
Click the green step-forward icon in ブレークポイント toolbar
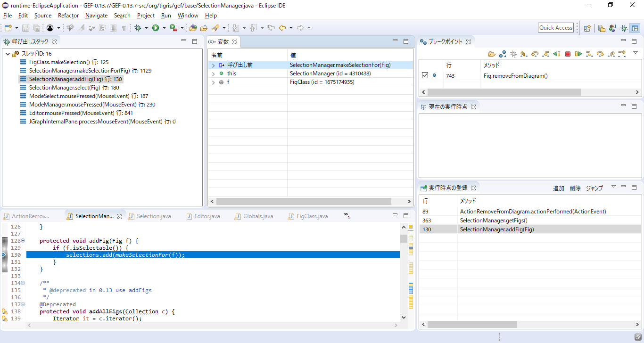coord(578,54)
